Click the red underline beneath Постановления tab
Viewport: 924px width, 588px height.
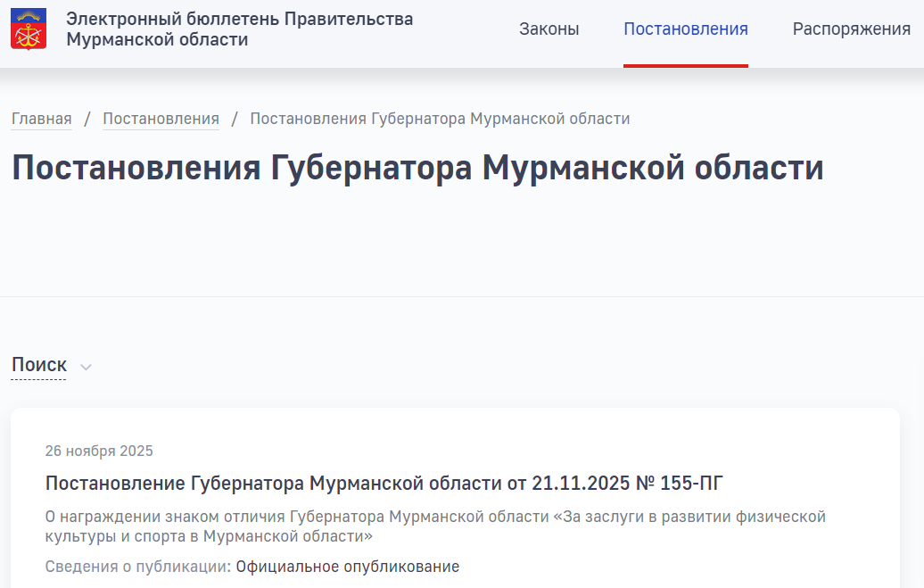pos(685,65)
